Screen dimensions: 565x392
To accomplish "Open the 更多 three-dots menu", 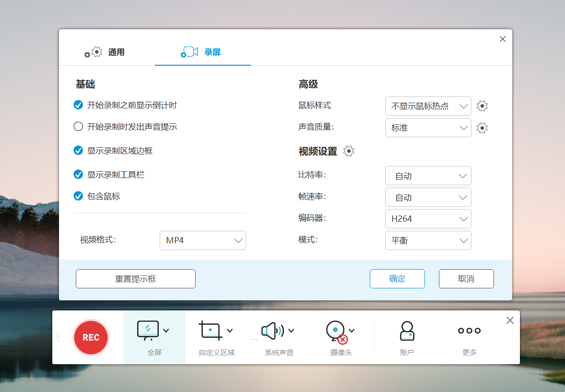I will tap(469, 331).
